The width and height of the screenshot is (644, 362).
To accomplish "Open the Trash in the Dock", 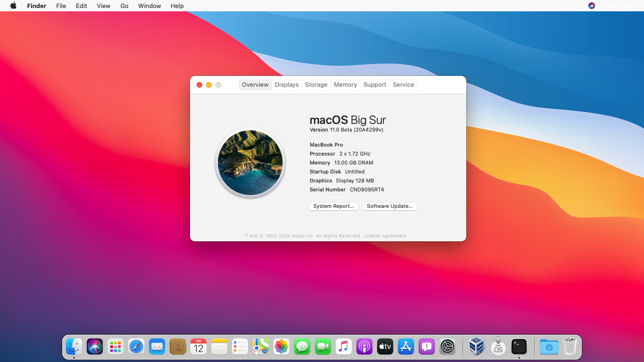I will pyautogui.click(x=570, y=346).
